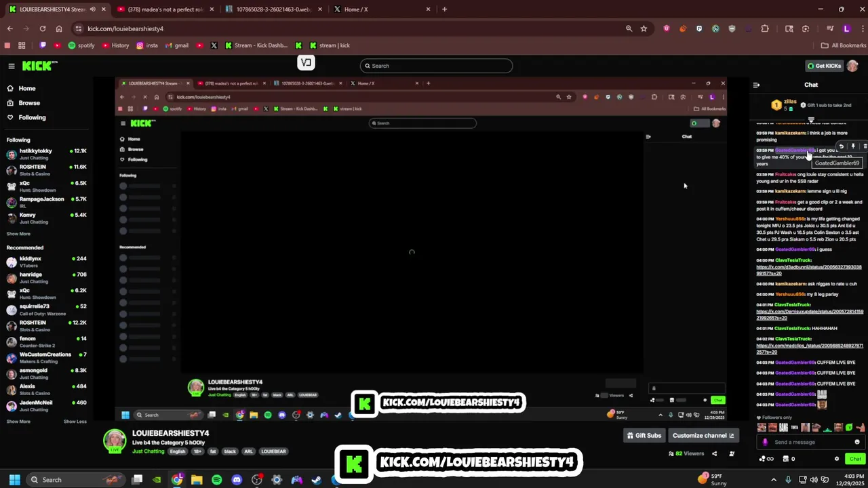Expand Show More under Recommended list
868x488 pixels.
pyautogui.click(x=18, y=422)
